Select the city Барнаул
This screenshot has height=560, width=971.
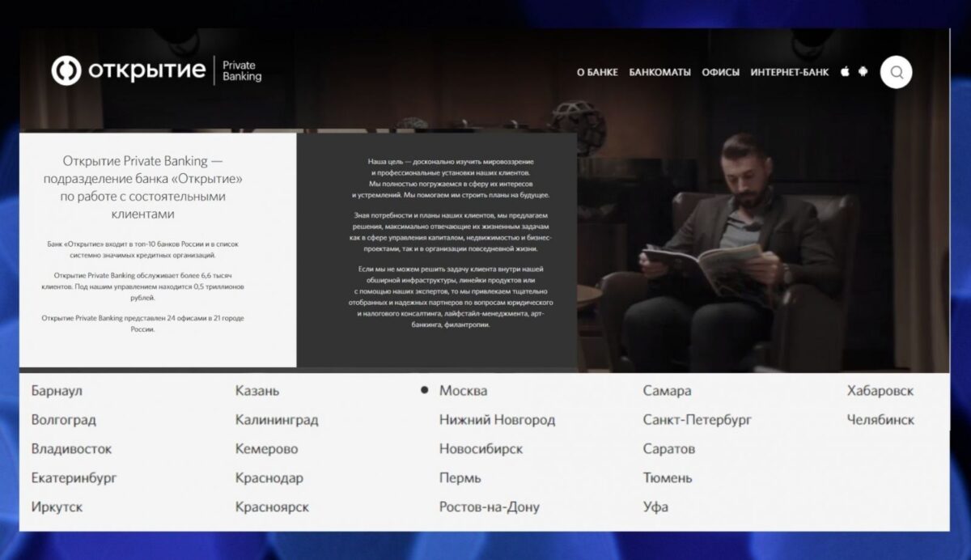tap(57, 391)
